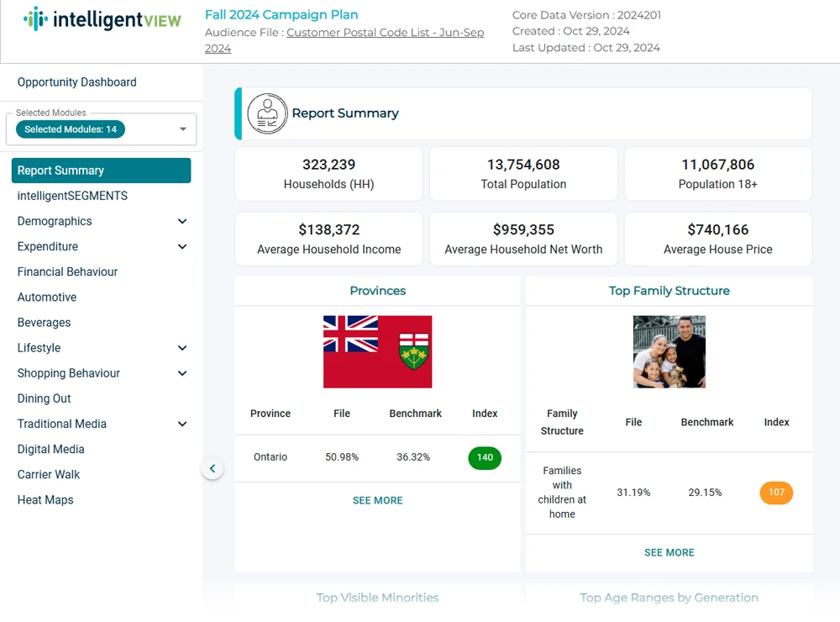Click the intelligentVIEW logo
Image resolution: width=840 pixels, height=622 pixels.
click(x=102, y=19)
